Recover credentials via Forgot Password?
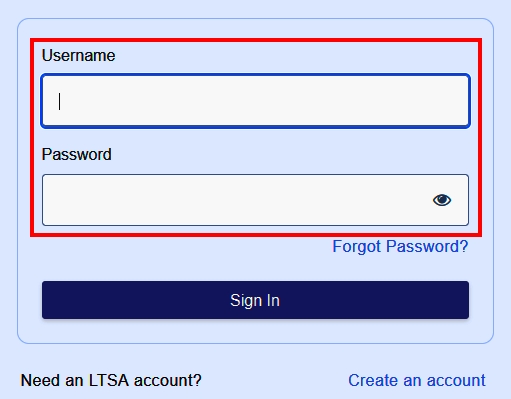Image resolution: width=511 pixels, height=399 pixels. pyautogui.click(x=400, y=247)
